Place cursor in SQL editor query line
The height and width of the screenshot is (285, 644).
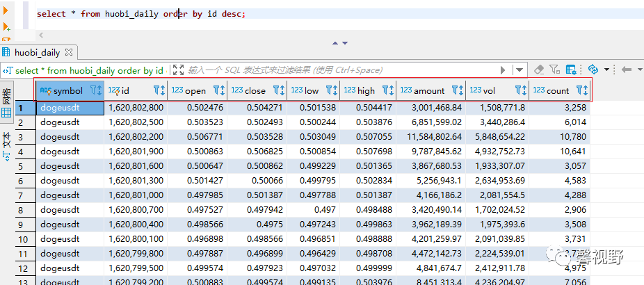tap(339, 14)
